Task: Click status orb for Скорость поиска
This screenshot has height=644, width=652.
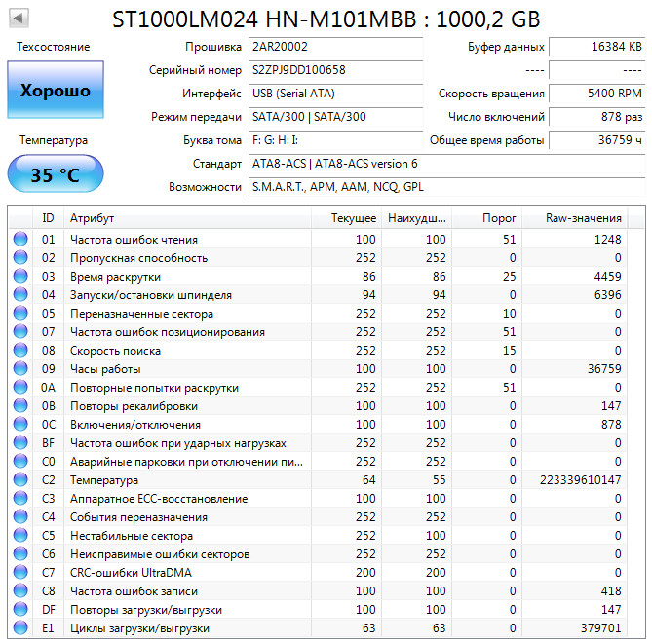Action: (x=20, y=350)
